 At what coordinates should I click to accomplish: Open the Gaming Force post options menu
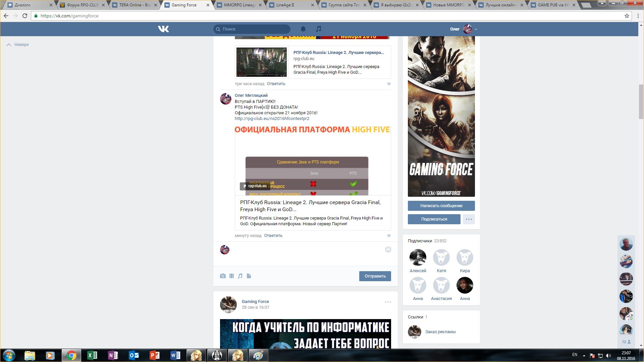[x=388, y=302]
